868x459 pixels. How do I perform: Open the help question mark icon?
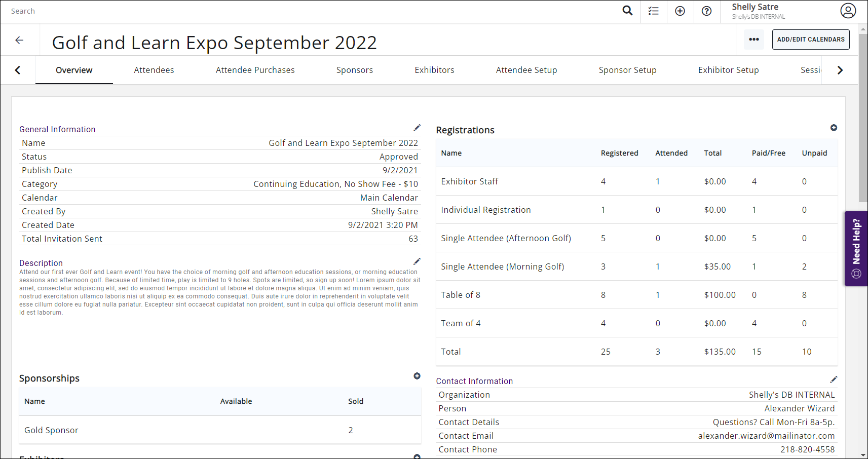point(706,11)
